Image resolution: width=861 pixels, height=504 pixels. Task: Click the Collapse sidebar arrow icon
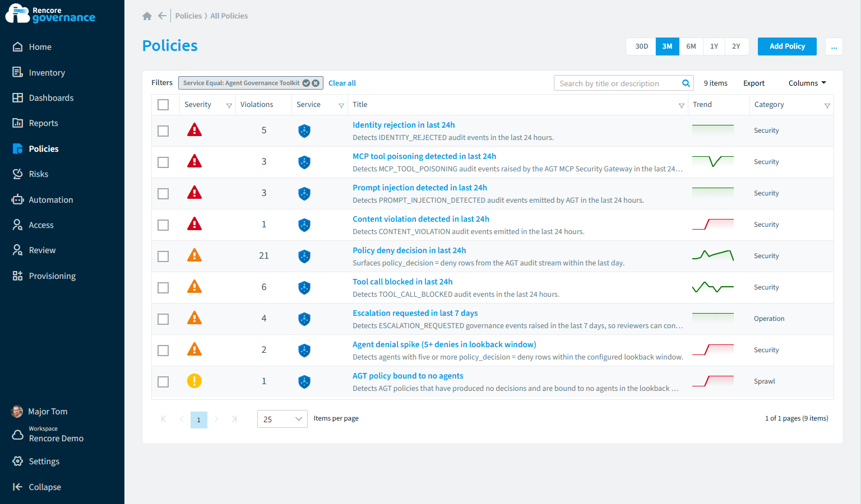(x=18, y=487)
